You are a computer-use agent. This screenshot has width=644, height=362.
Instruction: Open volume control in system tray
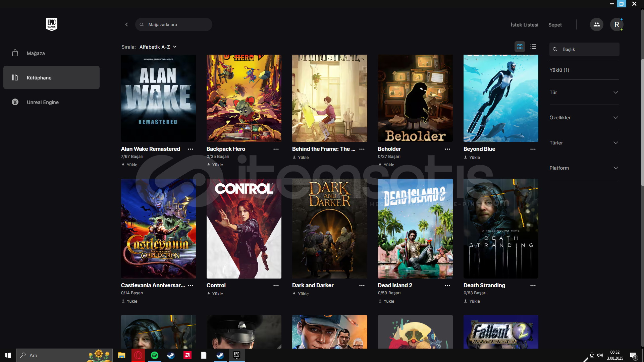(600, 355)
